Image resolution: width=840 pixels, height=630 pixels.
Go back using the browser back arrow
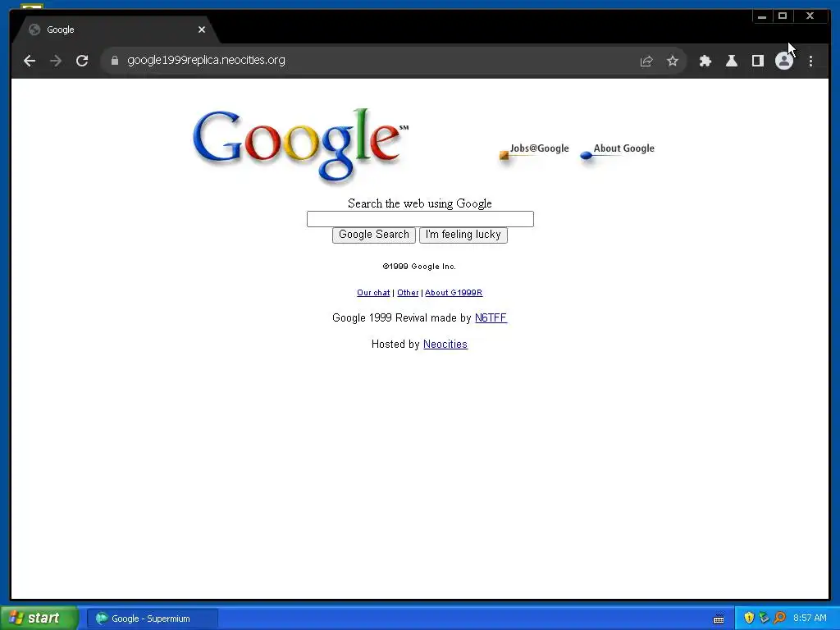[30, 61]
